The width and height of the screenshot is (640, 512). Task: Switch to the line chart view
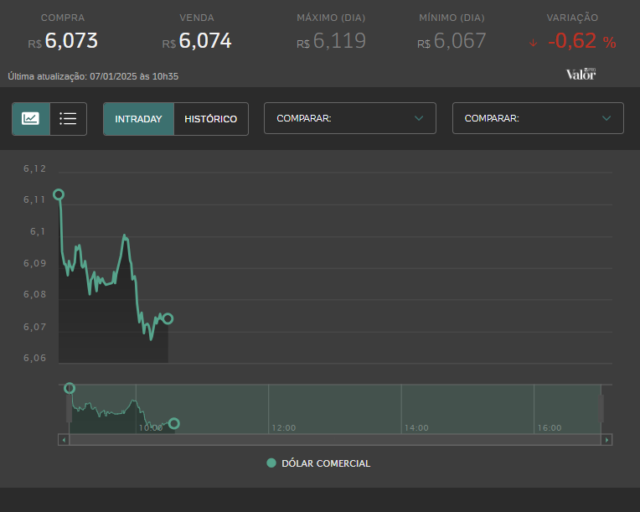[x=31, y=119]
